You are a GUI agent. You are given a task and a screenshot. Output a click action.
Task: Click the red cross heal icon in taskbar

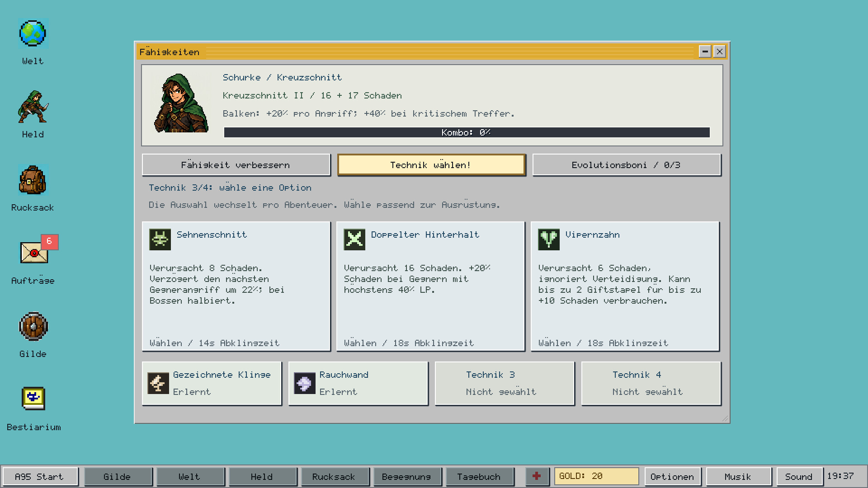(537, 476)
